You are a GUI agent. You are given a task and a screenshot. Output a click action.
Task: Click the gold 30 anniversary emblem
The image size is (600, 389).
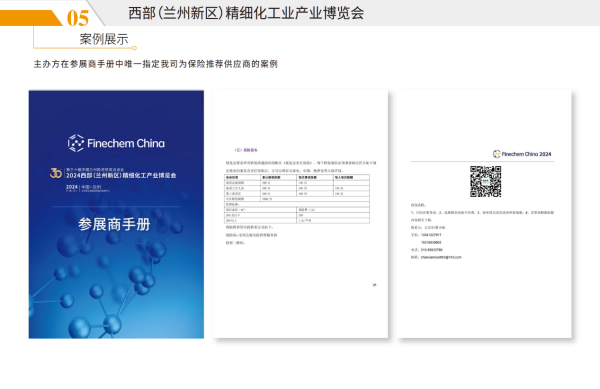56,173
